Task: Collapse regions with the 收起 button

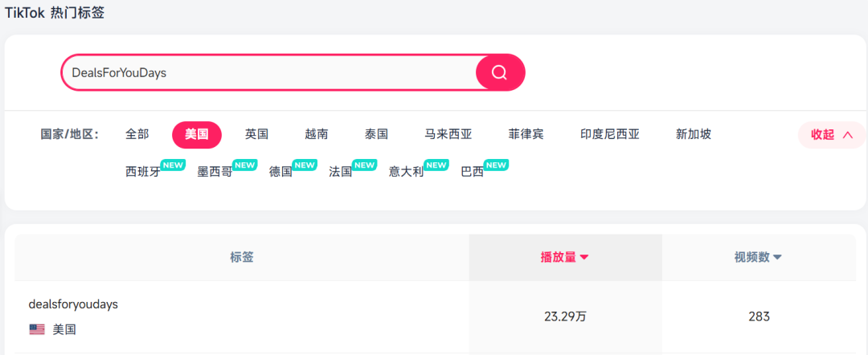Action: click(832, 135)
